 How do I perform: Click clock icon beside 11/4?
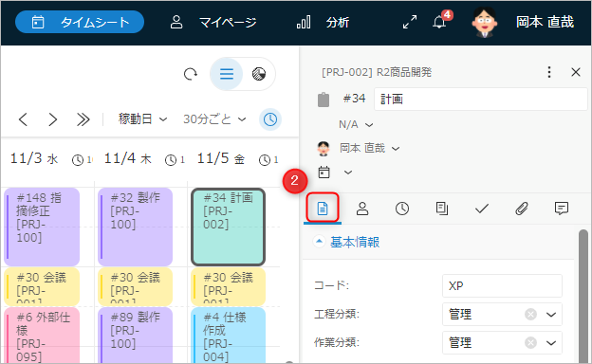(x=171, y=160)
